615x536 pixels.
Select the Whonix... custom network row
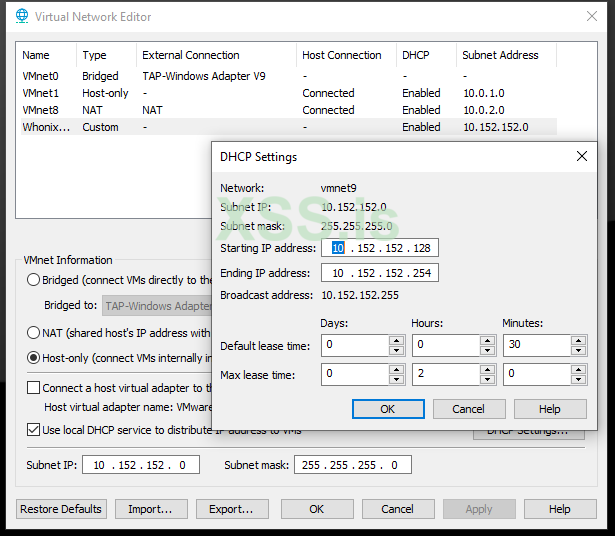[289, 127]
